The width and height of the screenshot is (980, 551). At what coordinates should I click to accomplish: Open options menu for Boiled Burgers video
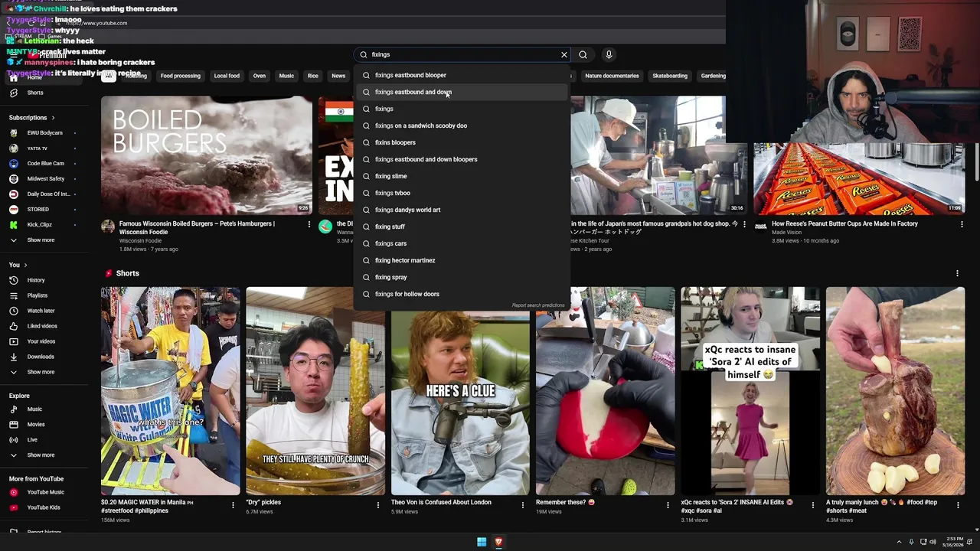(x=309, y=225)
